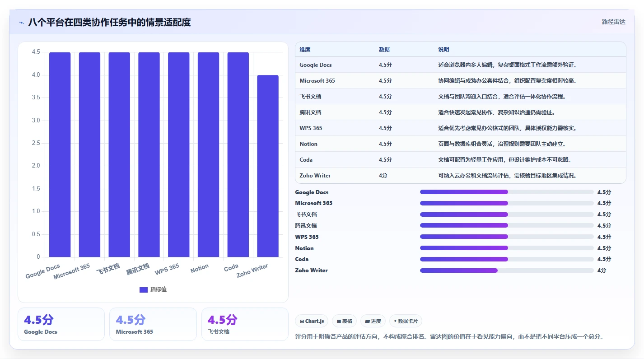Click the 4.5 label on the y-axis
The image size is (644, 359).
tap(36, 52)
